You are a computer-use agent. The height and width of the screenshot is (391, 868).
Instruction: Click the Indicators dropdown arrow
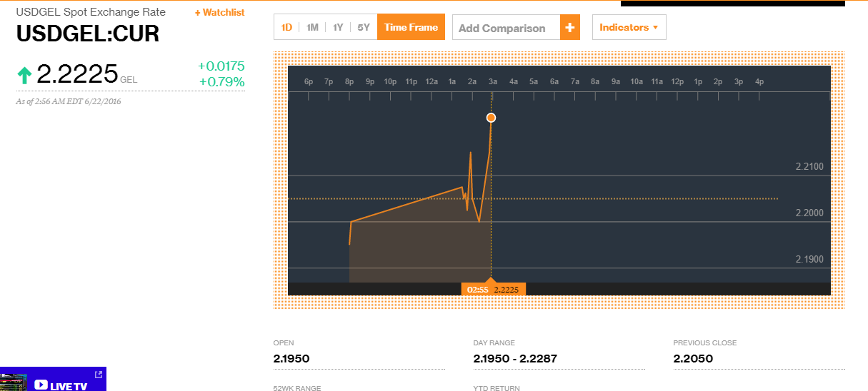[x=655, y=27]
